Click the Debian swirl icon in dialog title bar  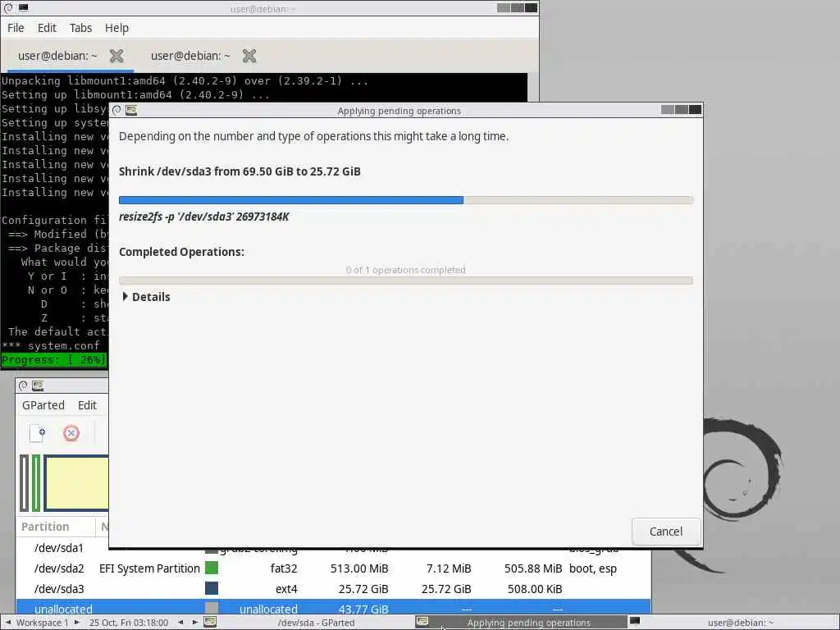coord(116,111)
